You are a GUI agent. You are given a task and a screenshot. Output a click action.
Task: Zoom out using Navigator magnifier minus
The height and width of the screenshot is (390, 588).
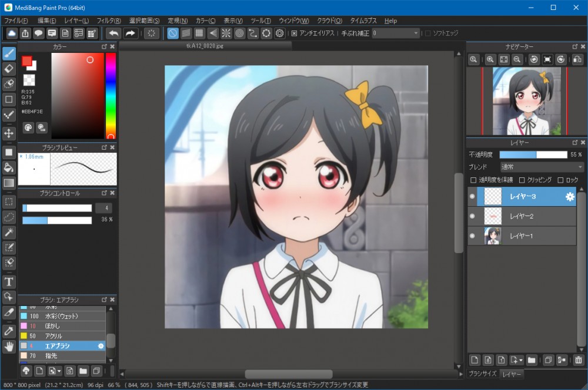[x=517, y=59]
